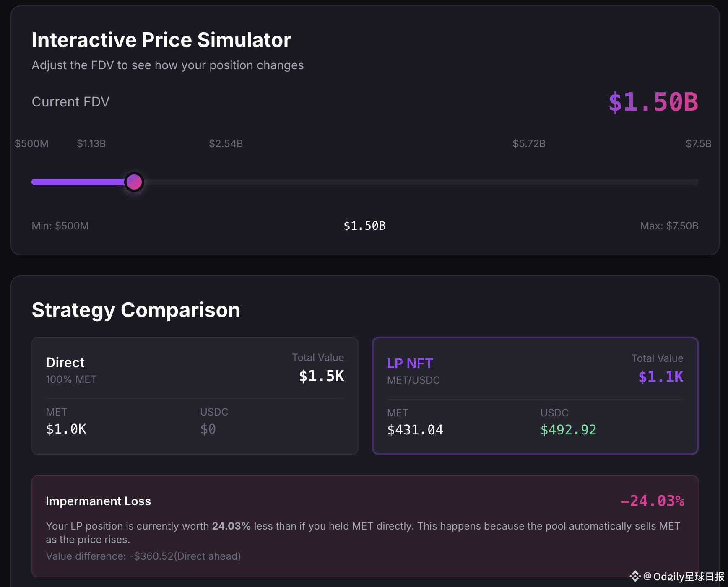Click the -24.03% impermanent loss figure
Viewport: 728px width, 587px height.
pyautogui.click(x=652, y=501)
